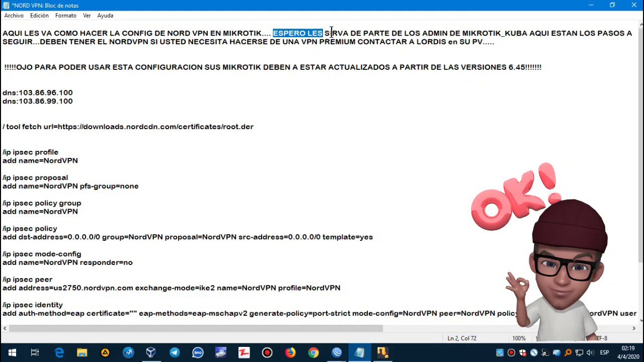Viewport: 644px width, 362px height.
Task: Switch to the Notepad taskbar icon
Action: point(359,352)
